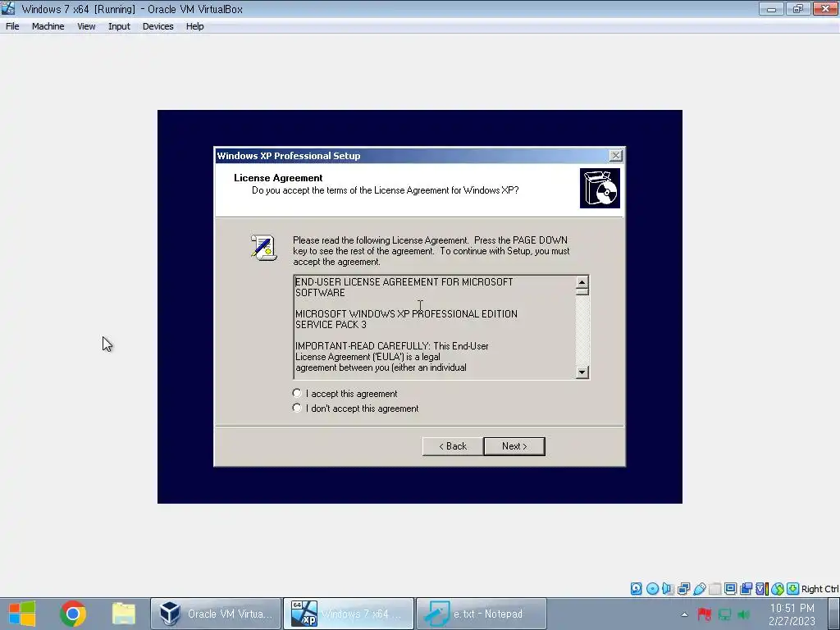840x630 pixels.
Task: Show hidden tray icons arrow
Action: point(685,614)
